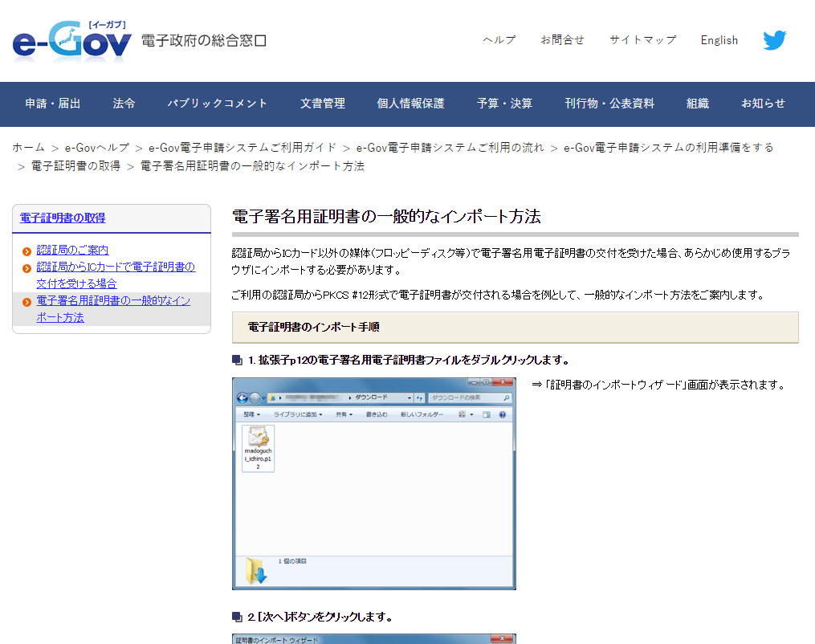
Task: Open the サイトマップ link
Action: point(642,40)
